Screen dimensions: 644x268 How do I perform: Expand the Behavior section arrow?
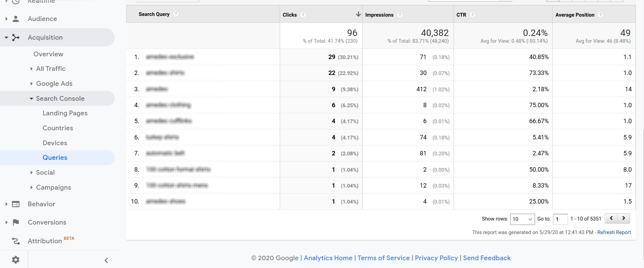pyautogui.click(x=6, y=204)
